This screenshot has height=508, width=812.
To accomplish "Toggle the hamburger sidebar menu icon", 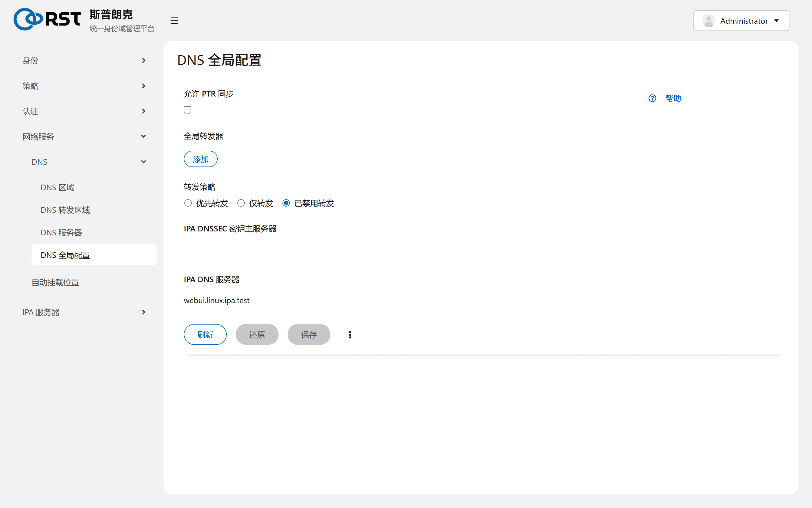I will coord(174,21).
